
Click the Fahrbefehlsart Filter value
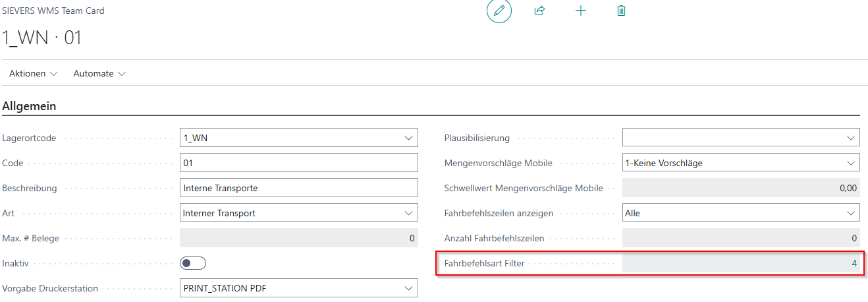tap(740, 264)
